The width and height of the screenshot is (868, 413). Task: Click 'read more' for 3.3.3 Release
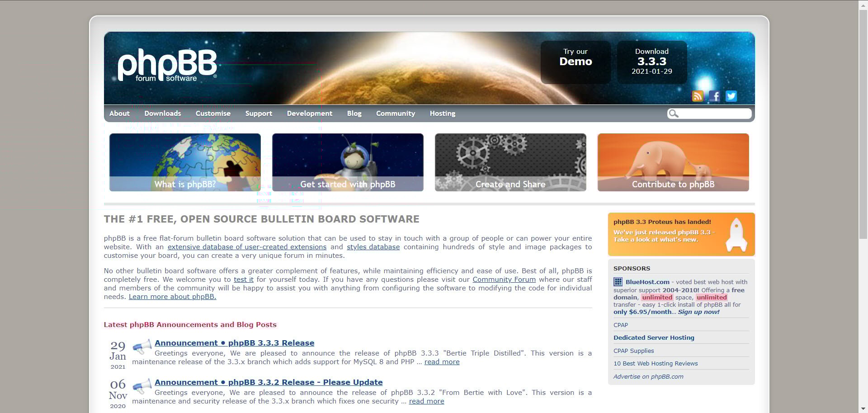click(442, 362)
